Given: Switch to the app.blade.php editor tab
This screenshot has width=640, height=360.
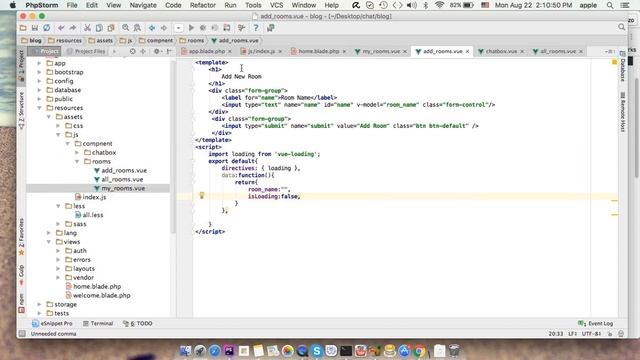Looking at the screenshot, I should pos(207,51).
